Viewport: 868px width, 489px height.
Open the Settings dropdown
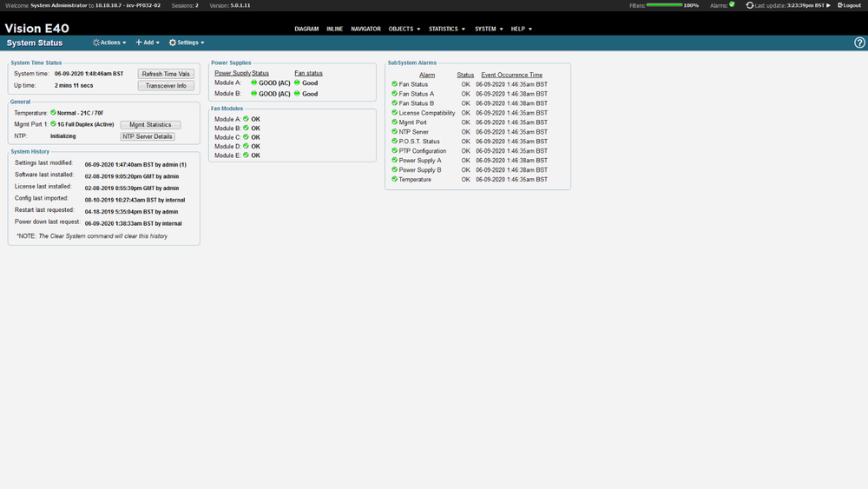click(187, 43)
